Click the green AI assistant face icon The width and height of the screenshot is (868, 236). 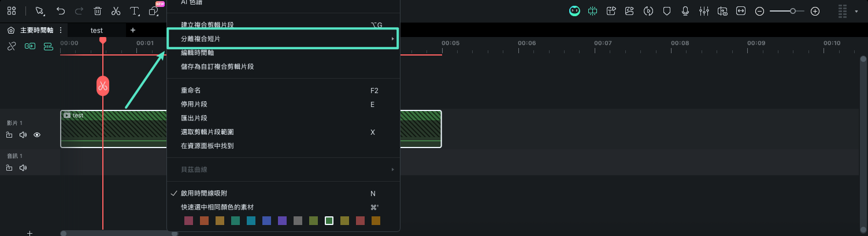click(574, 11)
